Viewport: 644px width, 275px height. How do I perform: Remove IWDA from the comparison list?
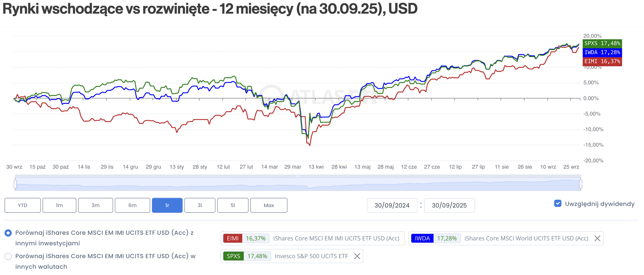tap(597, 238)
